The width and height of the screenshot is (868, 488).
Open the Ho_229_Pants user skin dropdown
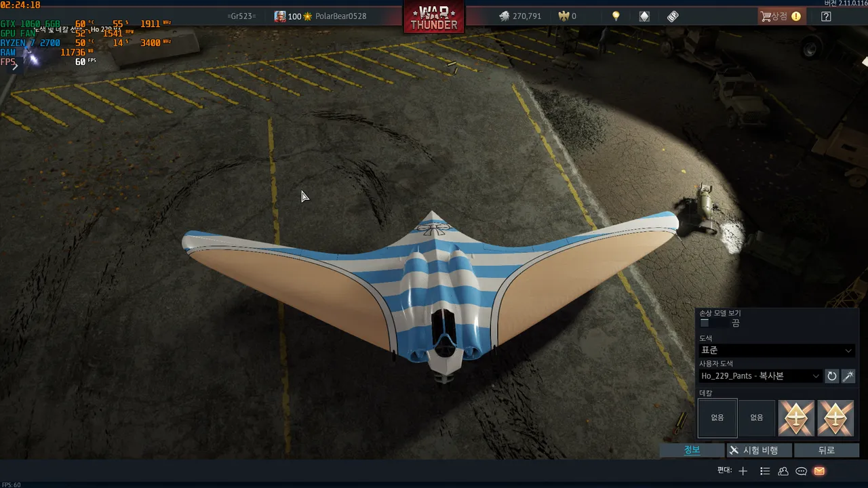pos(760,376)
